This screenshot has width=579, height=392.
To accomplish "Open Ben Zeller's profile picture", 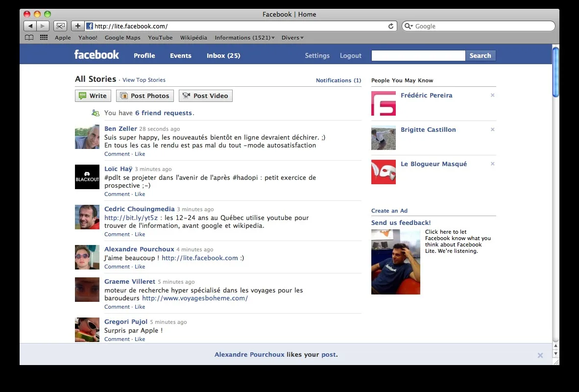I will click(87, 137).
